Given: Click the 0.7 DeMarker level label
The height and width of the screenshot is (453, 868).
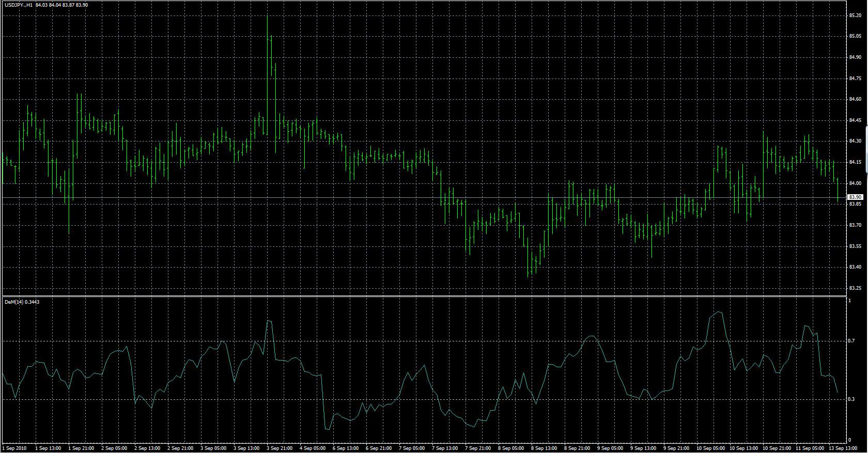Looking at the screenshot, I should (x=851, y=341).
